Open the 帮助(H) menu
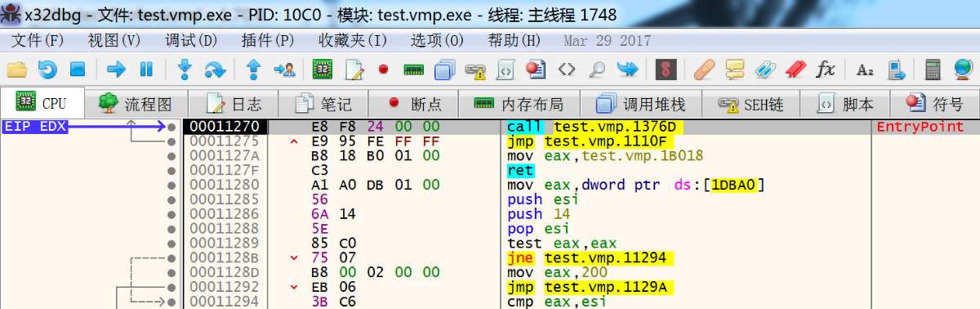This screenshot has height=309, width=980. pyautogui.click(x=514, y=40)
